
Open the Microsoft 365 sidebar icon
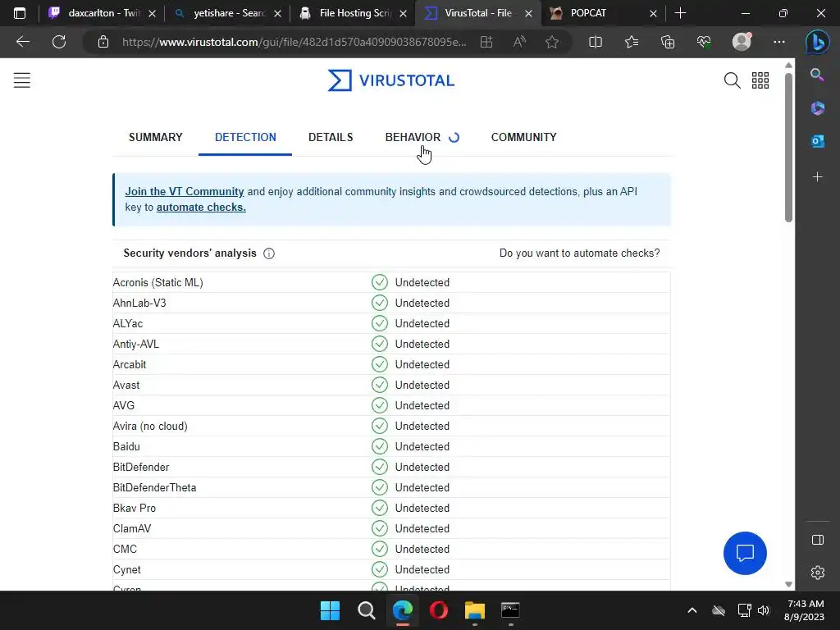(818, 107)
